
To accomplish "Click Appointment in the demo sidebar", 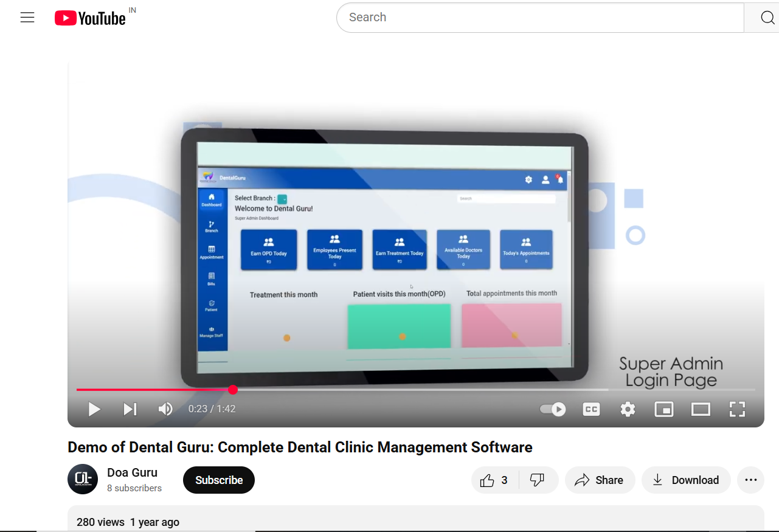I will click(x=212, y=253).
